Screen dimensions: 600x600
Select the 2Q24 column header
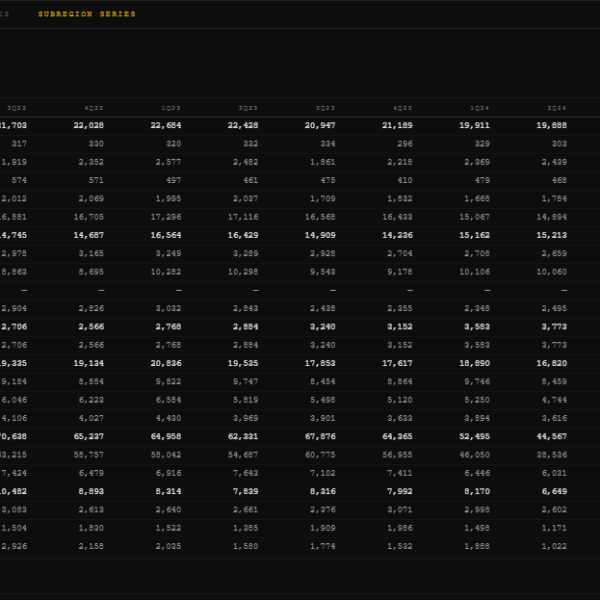pos(557,108)
